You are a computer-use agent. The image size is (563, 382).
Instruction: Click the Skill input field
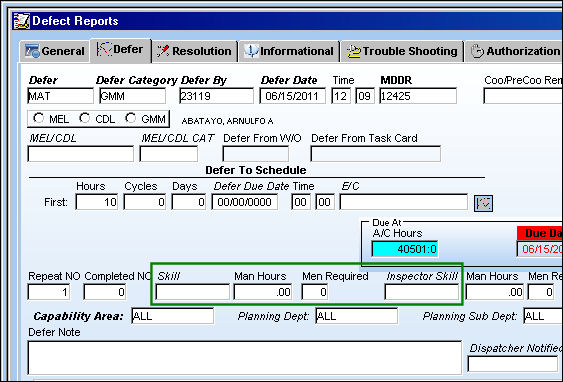coord(192,292)
